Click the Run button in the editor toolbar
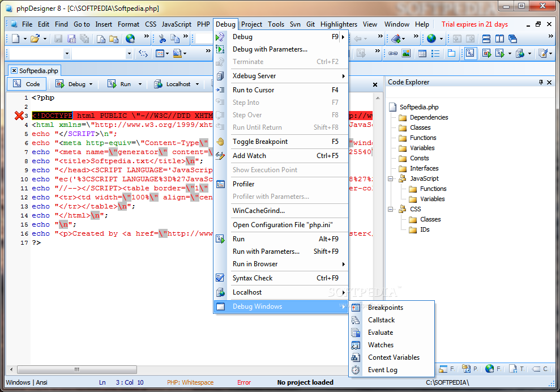Screen dimensions: 560x392 click(119, 84)
